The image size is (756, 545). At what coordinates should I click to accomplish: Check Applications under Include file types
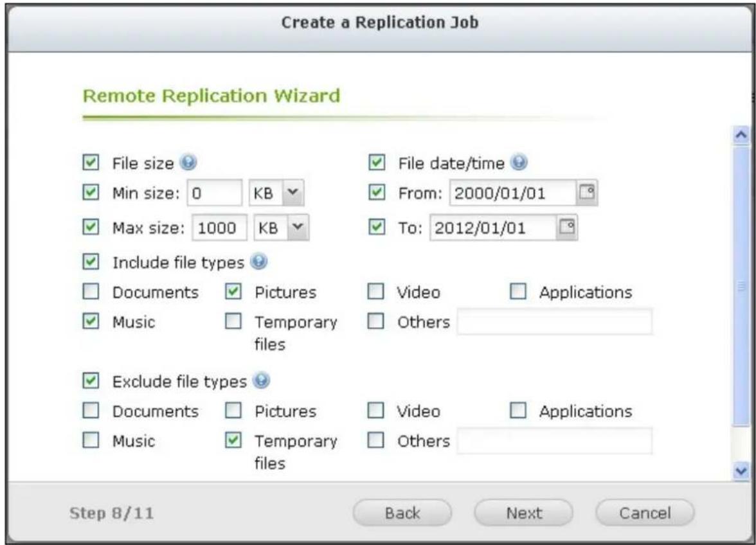(518, 292)
